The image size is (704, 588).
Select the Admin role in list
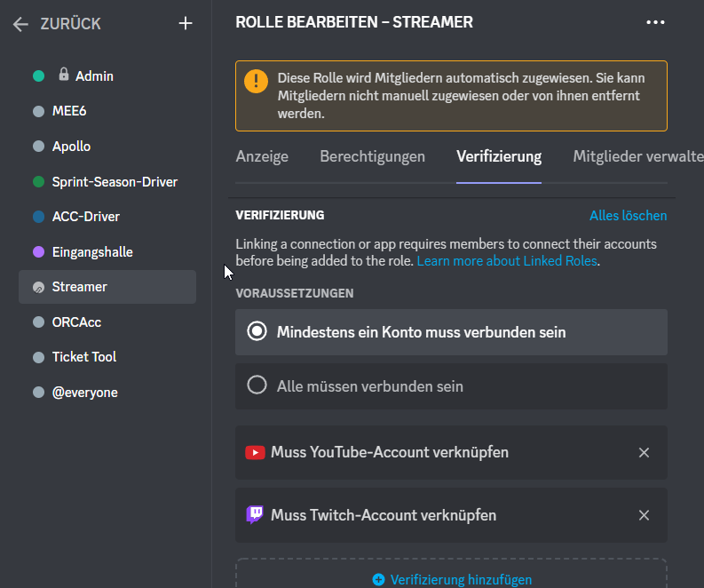[94, 76]
